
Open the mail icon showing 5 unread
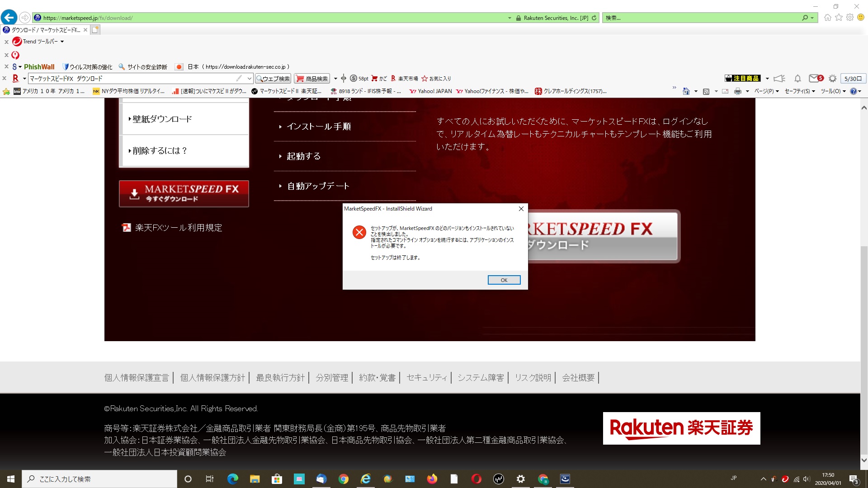[816, 79]
